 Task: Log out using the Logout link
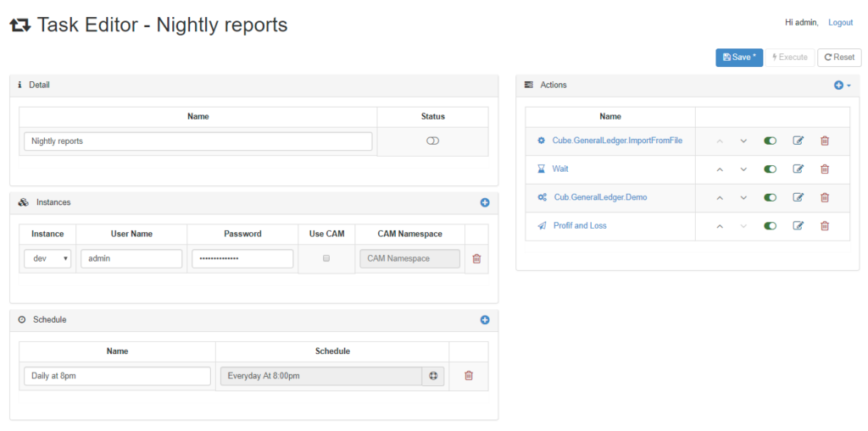[840, 23]
